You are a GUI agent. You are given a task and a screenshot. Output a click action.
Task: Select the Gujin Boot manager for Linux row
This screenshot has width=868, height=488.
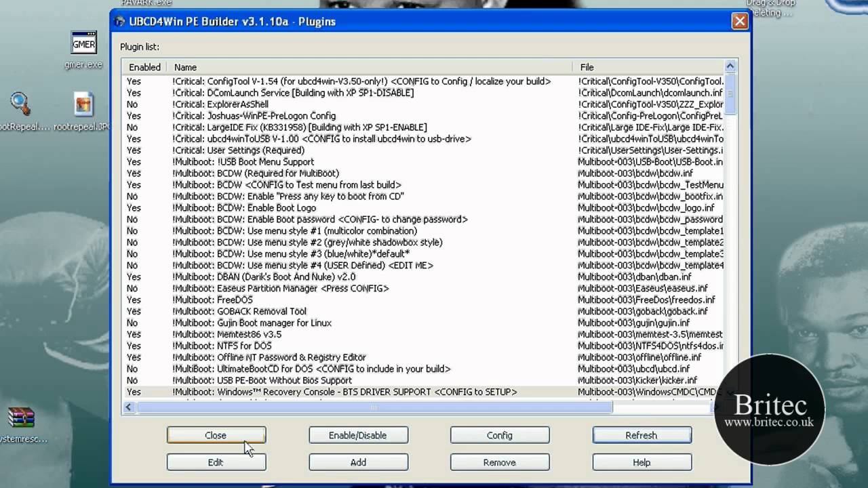point(423,323)
